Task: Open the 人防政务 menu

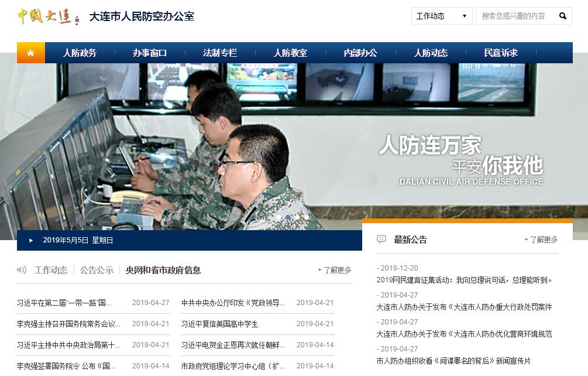Action: coord(80,53)
